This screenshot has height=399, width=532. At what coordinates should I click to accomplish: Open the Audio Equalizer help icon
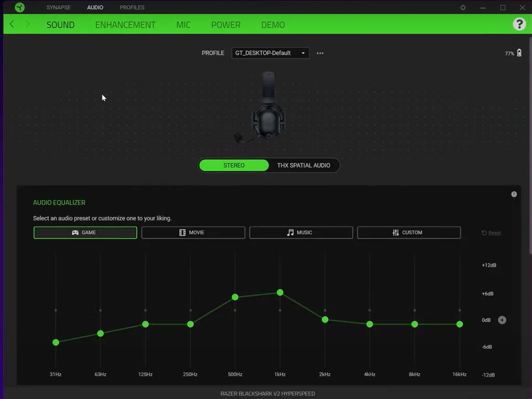(x=514, y=195)
